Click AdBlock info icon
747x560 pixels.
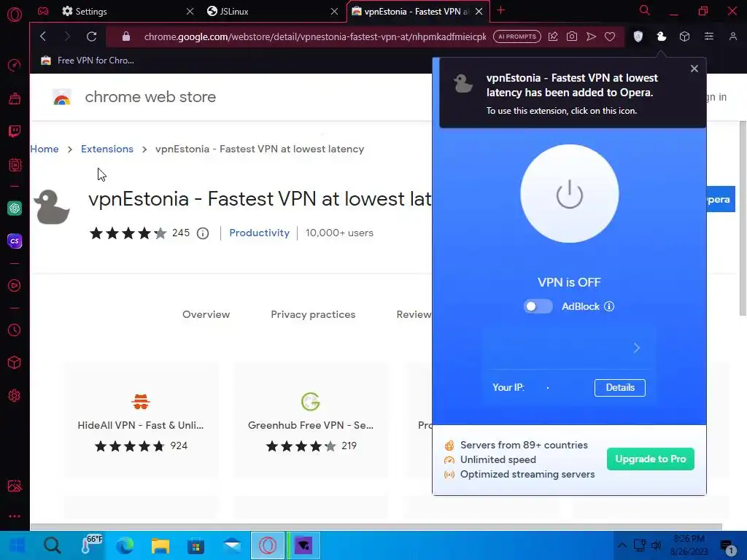609,306
